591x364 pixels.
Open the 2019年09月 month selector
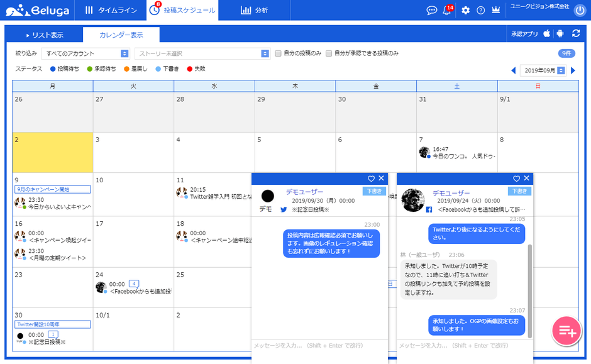[x=543, y=70]
